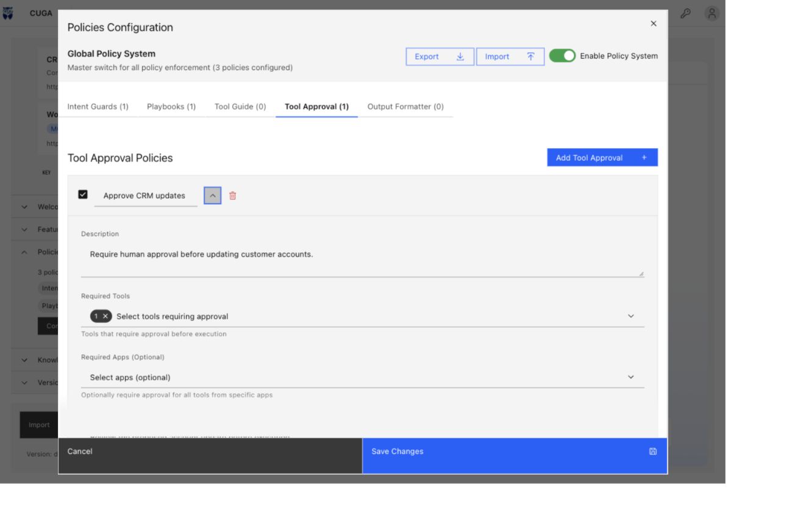Click the 'Tools that require approval before execution' hint

point(154,334)
